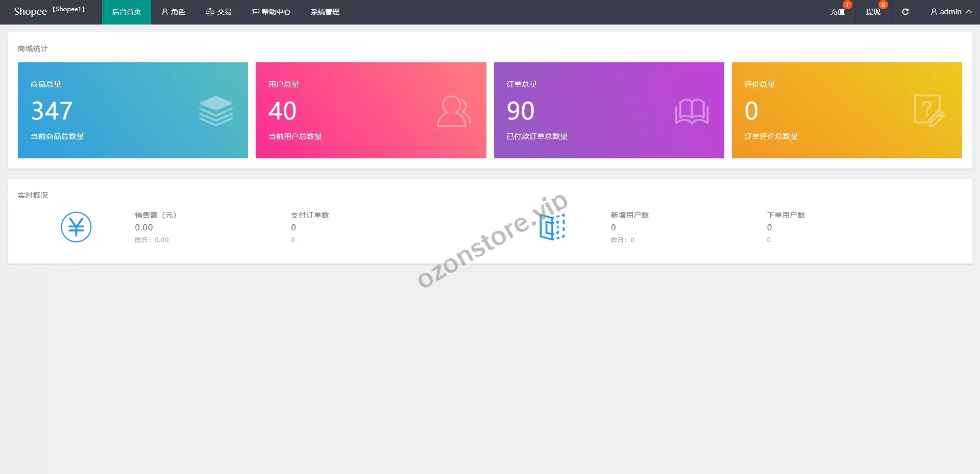Click the open book icon in orders card

[692, 111]
